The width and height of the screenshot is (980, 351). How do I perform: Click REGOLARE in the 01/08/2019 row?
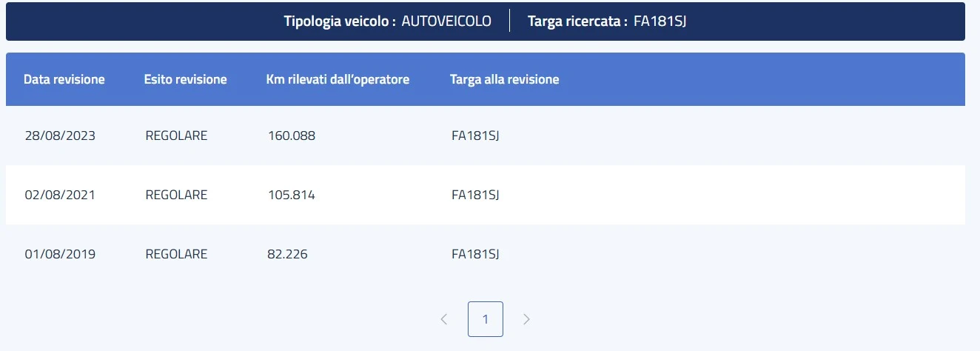(176, 255)
